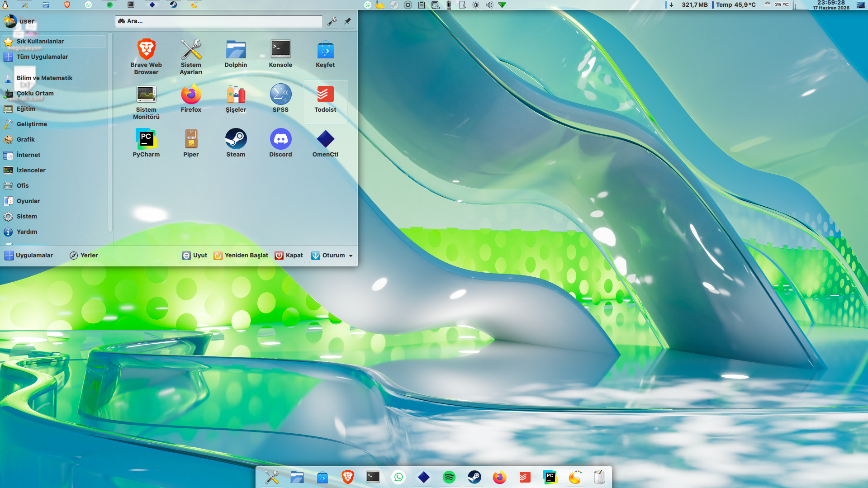Expand the Oturum session dropdown
The height and width of the screenshot is (488, 868).
click(x=332, y=256)
